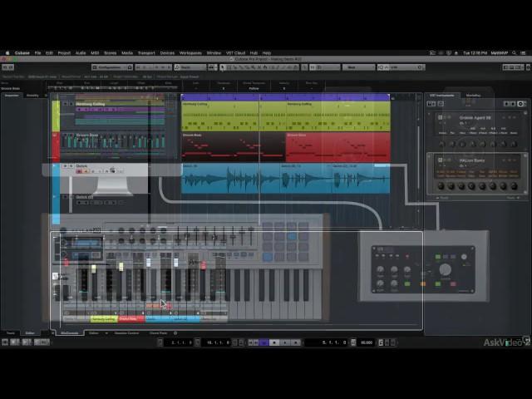
Task: Open the Hub menu
Action: point(254,53)
